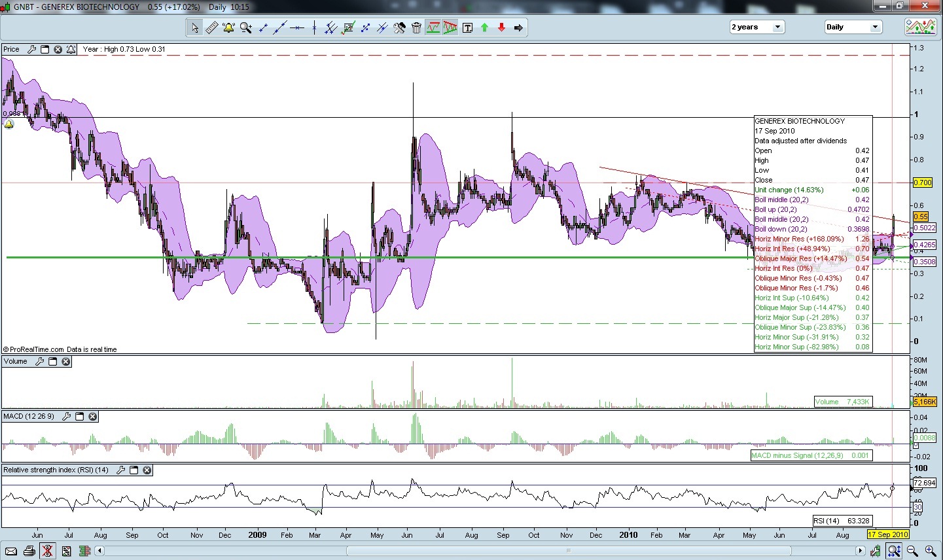Click the green and red bars icon
Viewport: 943px width, 560px height.
point(84,551)
